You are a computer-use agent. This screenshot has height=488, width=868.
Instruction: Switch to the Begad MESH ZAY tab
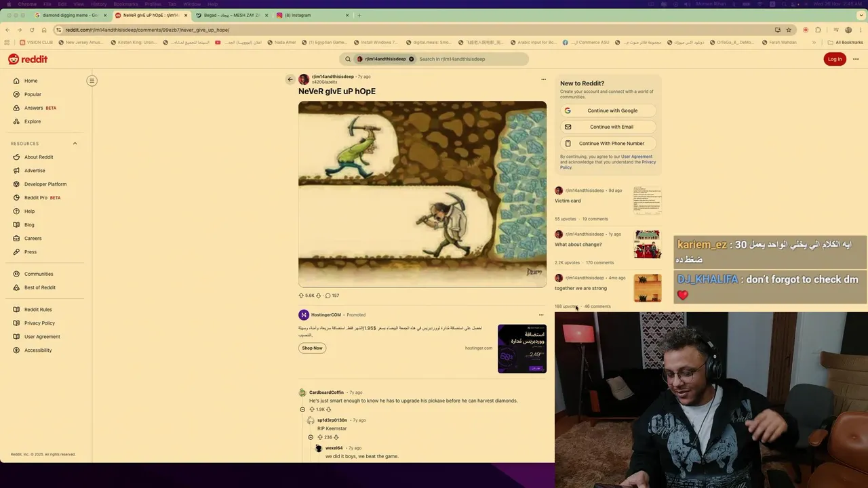[232, 15]
